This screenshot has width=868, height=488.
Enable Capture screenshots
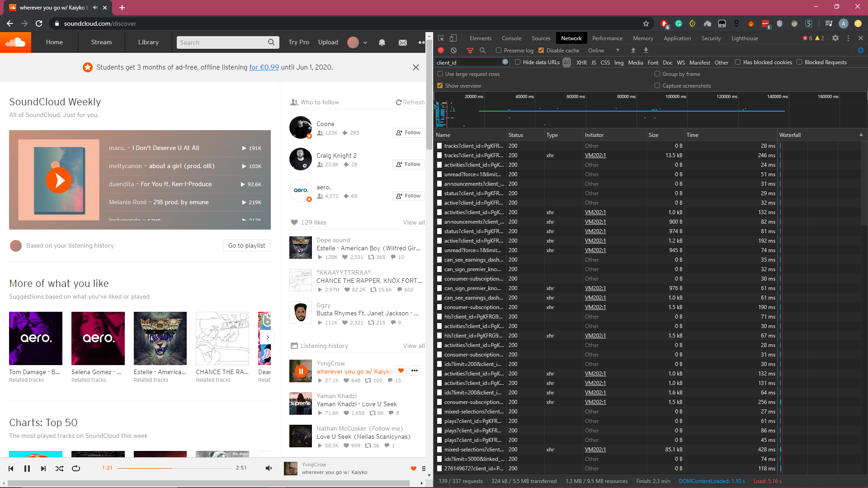[657, 86]
